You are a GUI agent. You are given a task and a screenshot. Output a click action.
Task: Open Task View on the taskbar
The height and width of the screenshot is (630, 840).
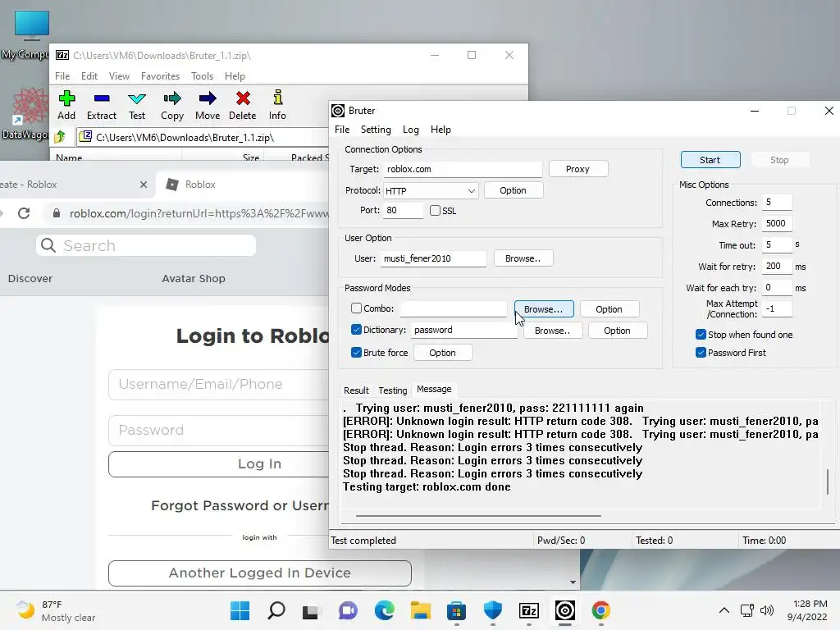click(311, 610)
